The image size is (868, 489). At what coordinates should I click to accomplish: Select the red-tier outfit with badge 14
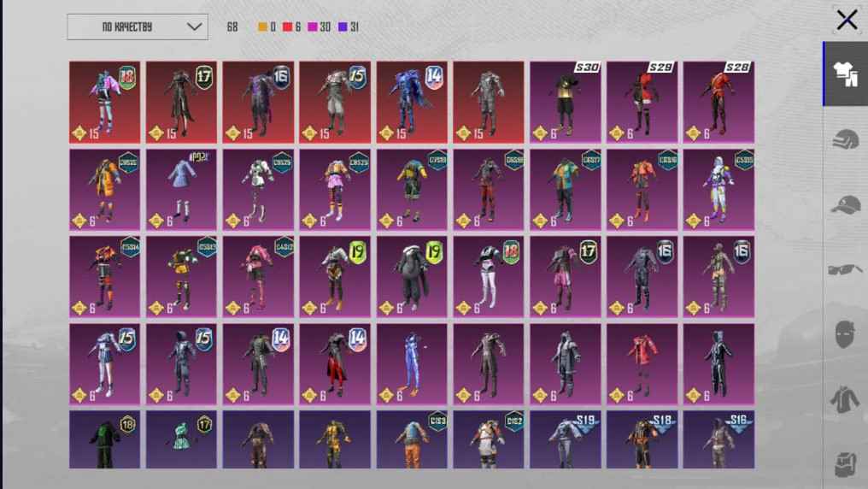(412, 103)
